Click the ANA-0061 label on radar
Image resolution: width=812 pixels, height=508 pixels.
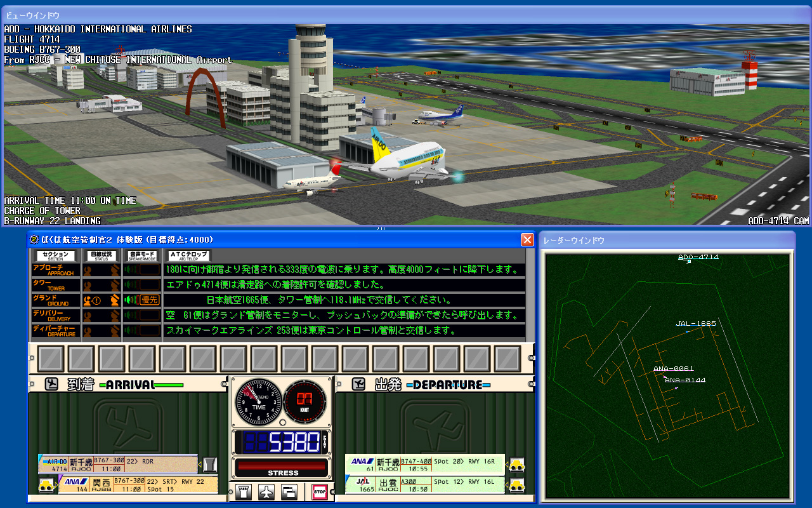point(674,368)
